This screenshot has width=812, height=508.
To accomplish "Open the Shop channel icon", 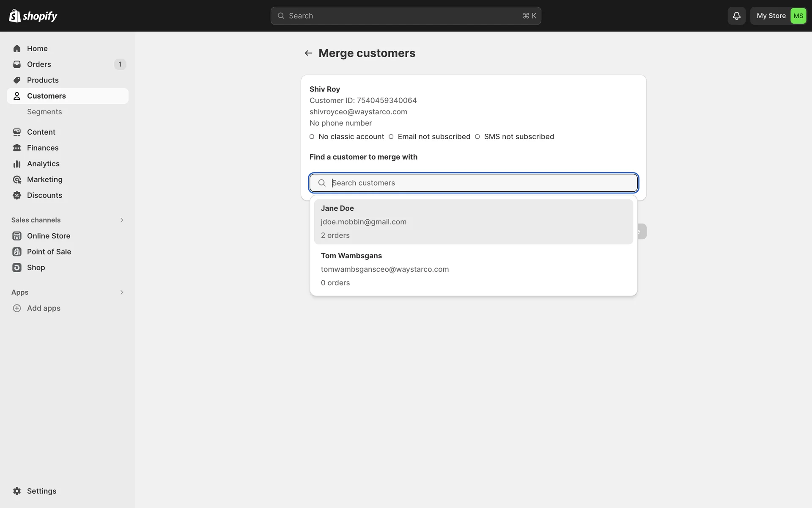I will click(17, 268).
